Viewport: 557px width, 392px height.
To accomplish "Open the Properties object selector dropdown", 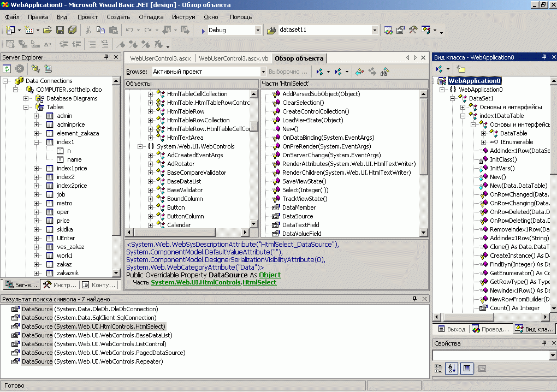I will point(553,355).
